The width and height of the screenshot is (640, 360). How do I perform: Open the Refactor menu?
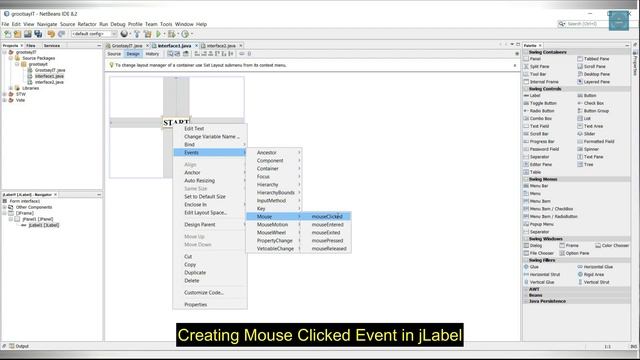pos(87,24)
